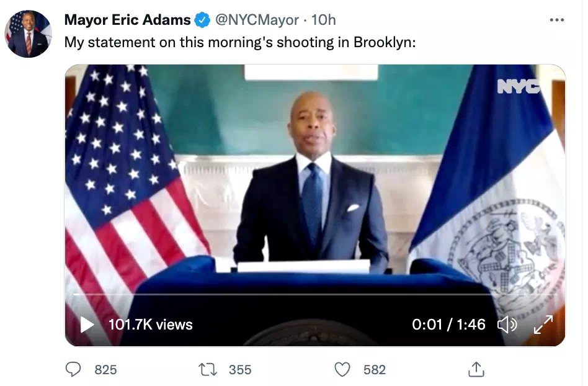The image size is (588, 386).
Task: Click the 582 likes count
Action: [x=374, y=370]
